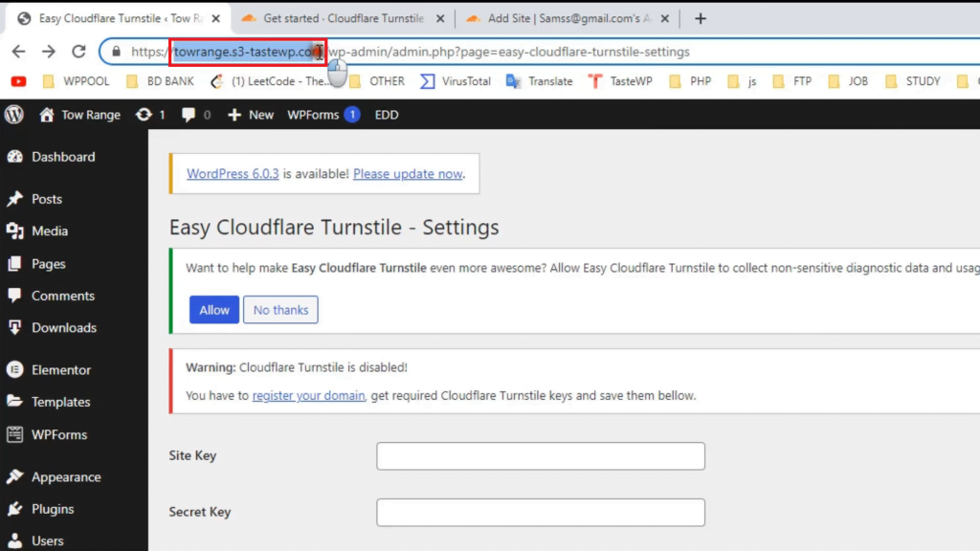Go forward with the browser forward arrow
The image size is (980, 551).
pyautogui.click(x=49, y=52)
